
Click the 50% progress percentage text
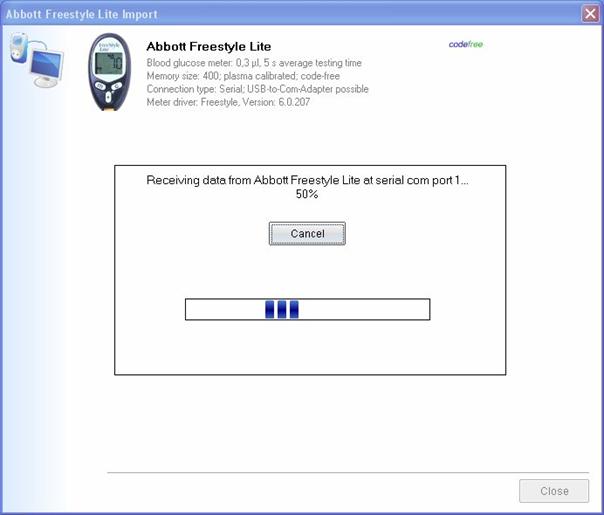[x=307, y=194]
